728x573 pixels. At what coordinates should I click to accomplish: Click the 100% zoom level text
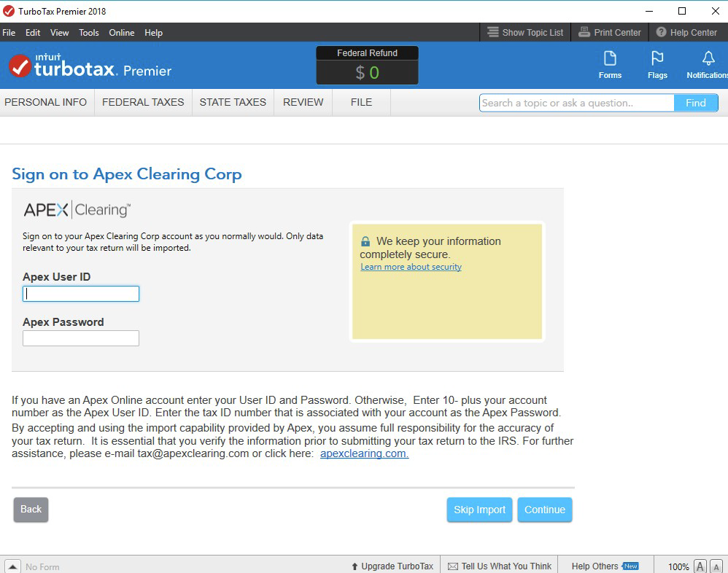coord(678,566)
